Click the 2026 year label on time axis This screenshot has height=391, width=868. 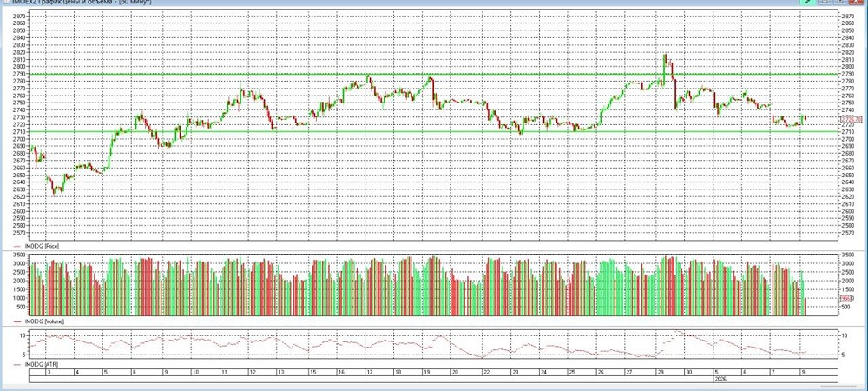[720, 380]
